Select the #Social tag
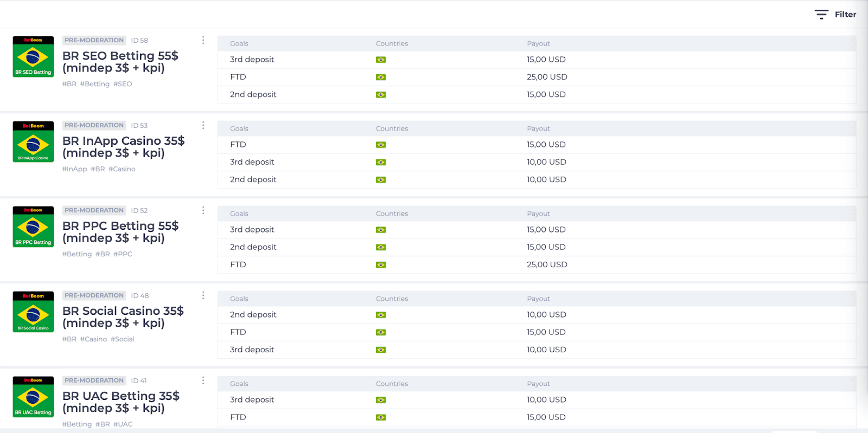 pos(123,339)
